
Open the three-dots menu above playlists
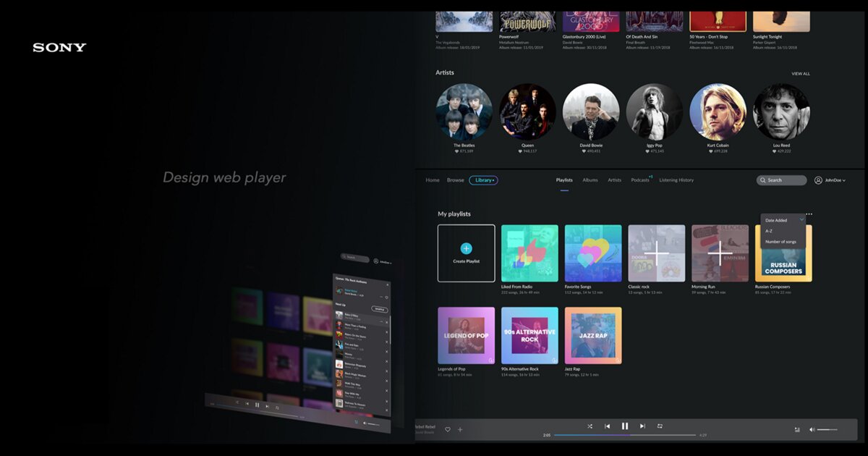click(808, 214)
